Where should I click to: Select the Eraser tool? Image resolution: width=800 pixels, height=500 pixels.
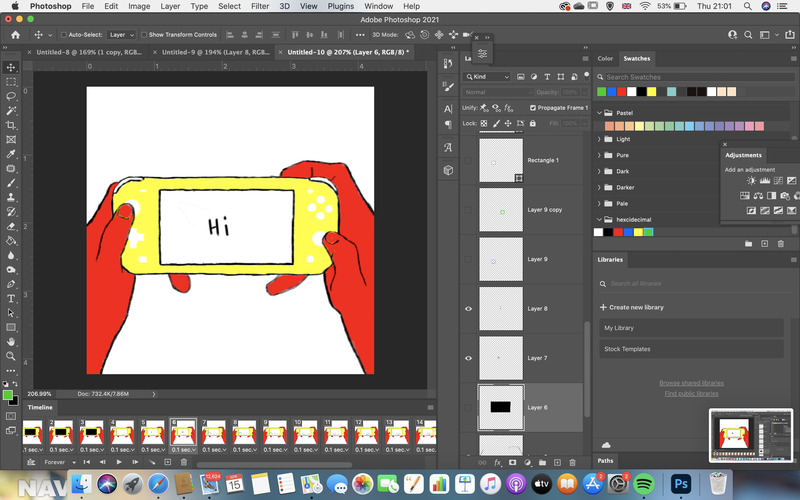(x=11, y=226)
